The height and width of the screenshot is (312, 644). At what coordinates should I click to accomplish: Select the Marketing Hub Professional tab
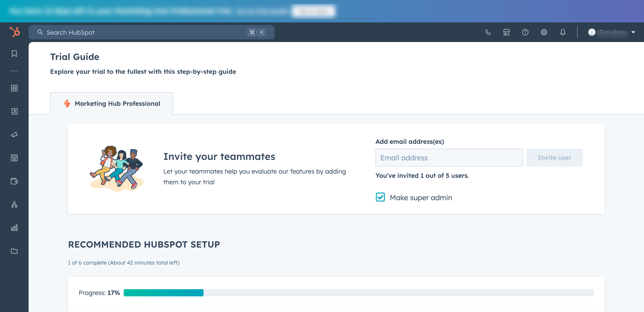coord(111,103)
